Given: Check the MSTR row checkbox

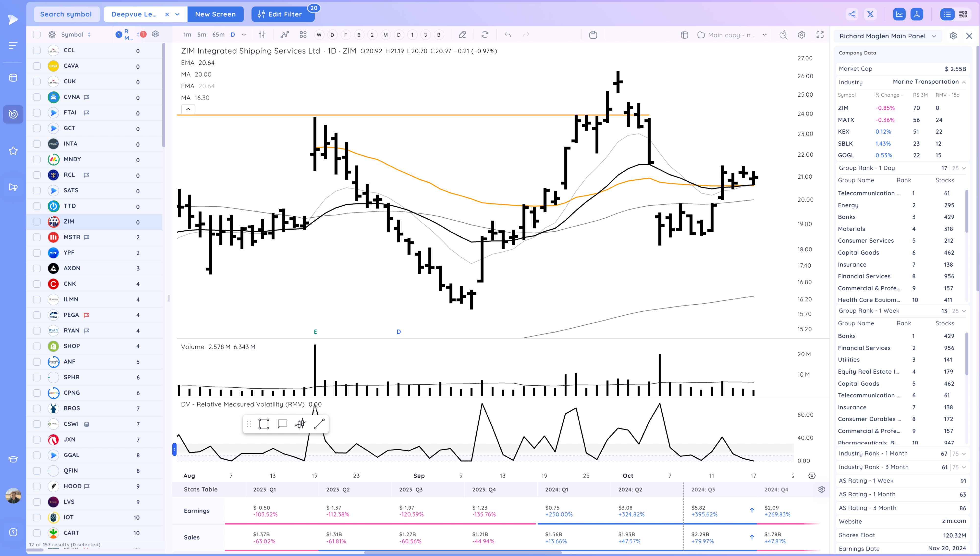Looking at the screenshot, I should click(37, 237).
